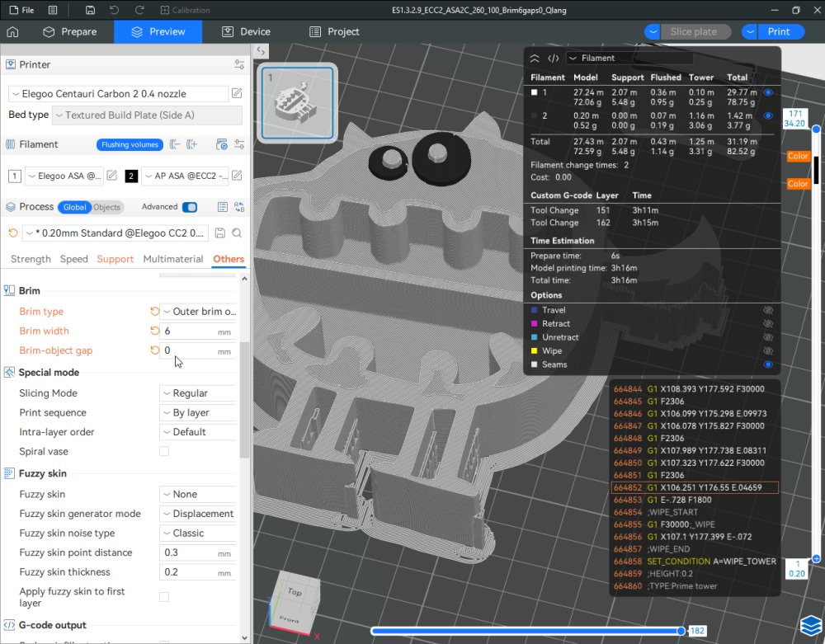Open the G-code viewer code icon
This screenshot has width=825, height=644.
(x=554, y=59)
